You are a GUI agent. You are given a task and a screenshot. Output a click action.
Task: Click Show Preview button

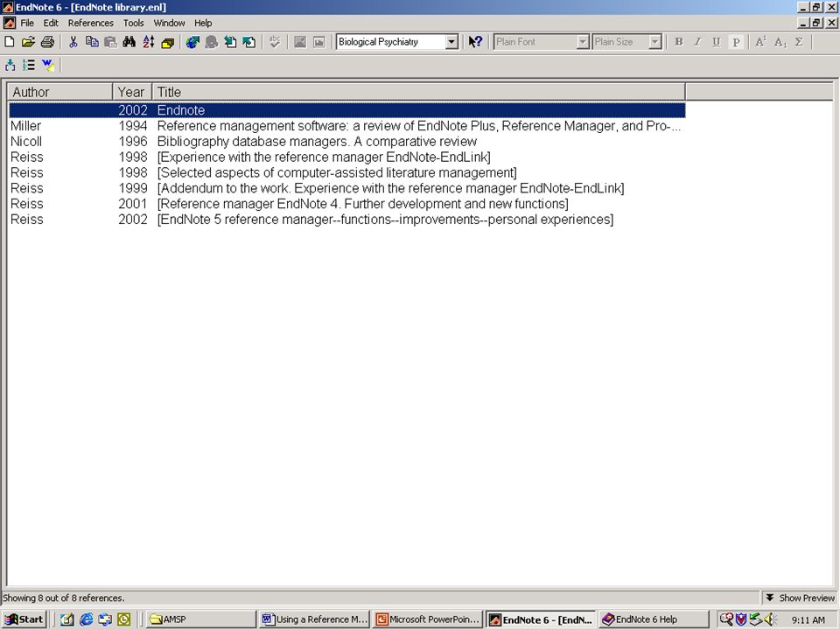pos(801,598)
